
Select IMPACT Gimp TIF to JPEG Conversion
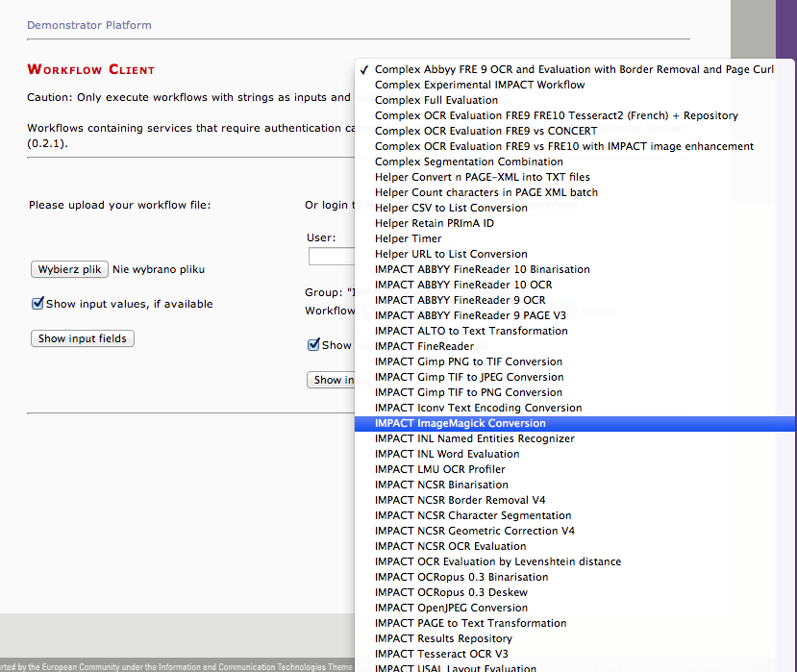(574, 377)
